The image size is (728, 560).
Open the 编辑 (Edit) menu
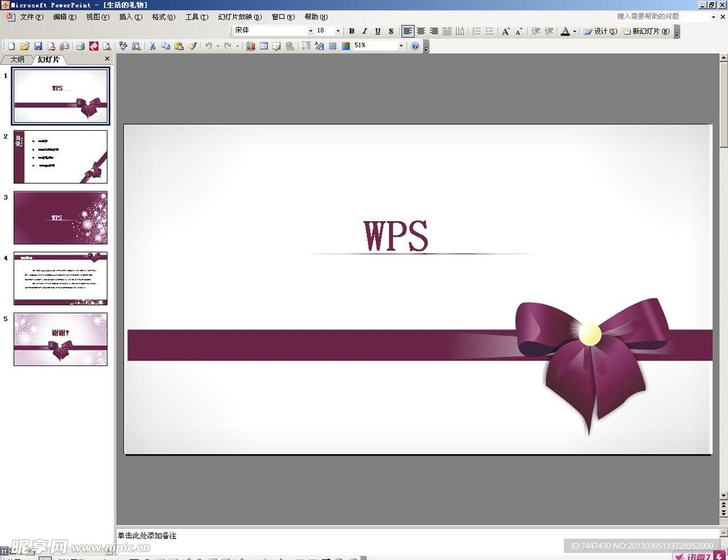(x=65, y=17)
